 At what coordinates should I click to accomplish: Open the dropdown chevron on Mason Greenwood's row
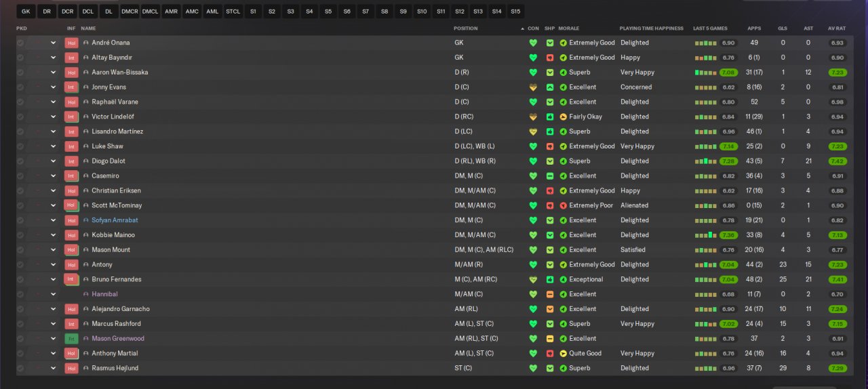tap(53, 339)
